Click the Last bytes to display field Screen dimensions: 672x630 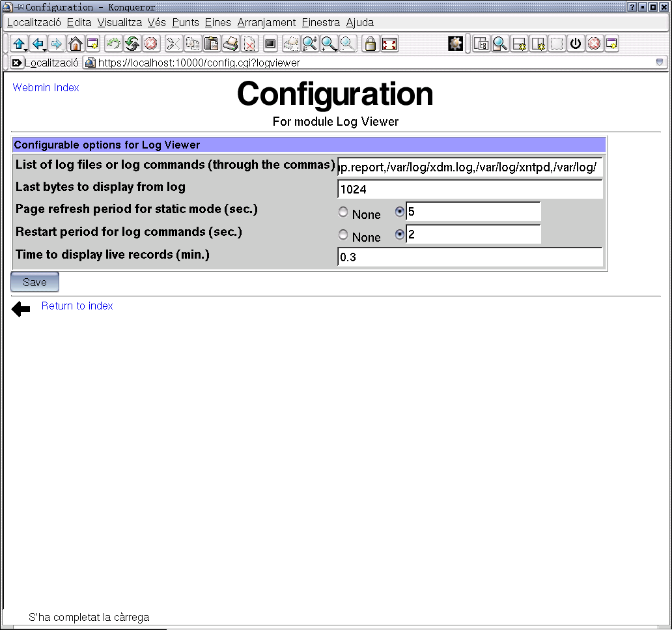469,190
